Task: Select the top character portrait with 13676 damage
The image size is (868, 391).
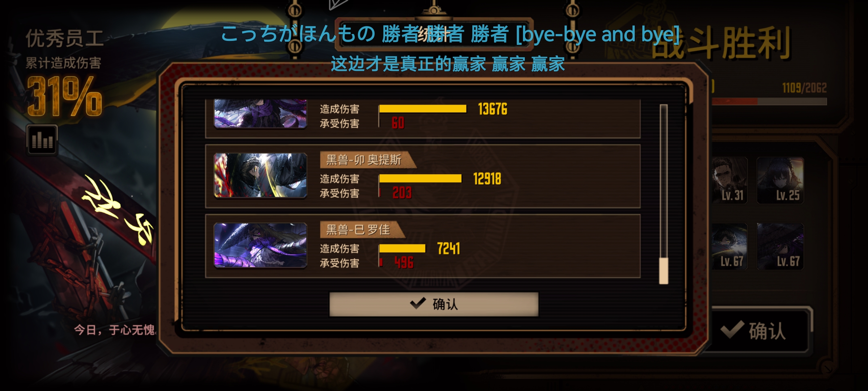Action: click(x=260, y=113)
